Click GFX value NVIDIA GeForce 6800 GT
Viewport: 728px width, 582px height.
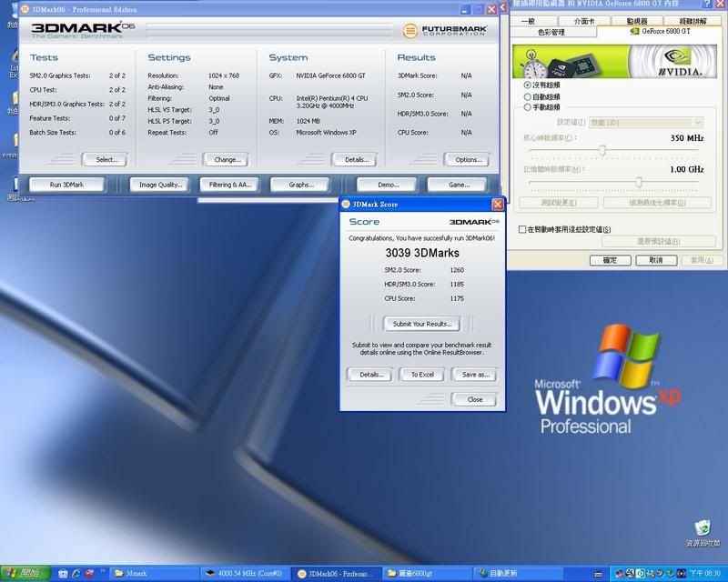(330, 75)
